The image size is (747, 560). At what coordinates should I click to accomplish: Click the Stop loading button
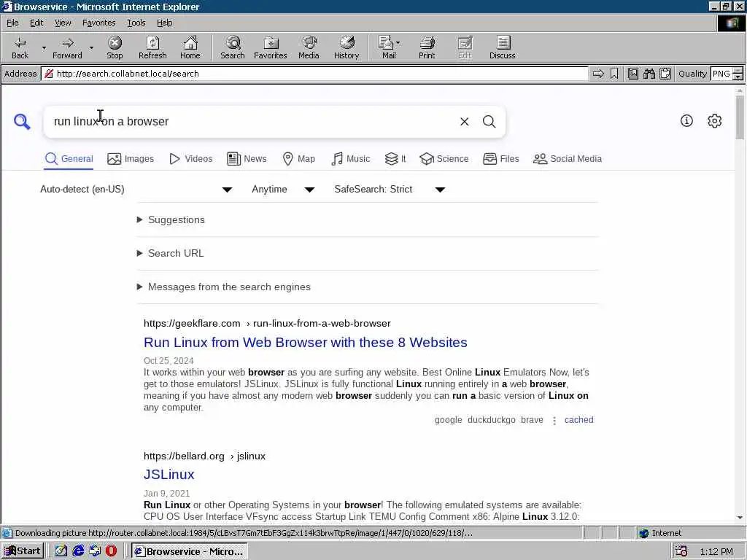[x=115, y=47]
